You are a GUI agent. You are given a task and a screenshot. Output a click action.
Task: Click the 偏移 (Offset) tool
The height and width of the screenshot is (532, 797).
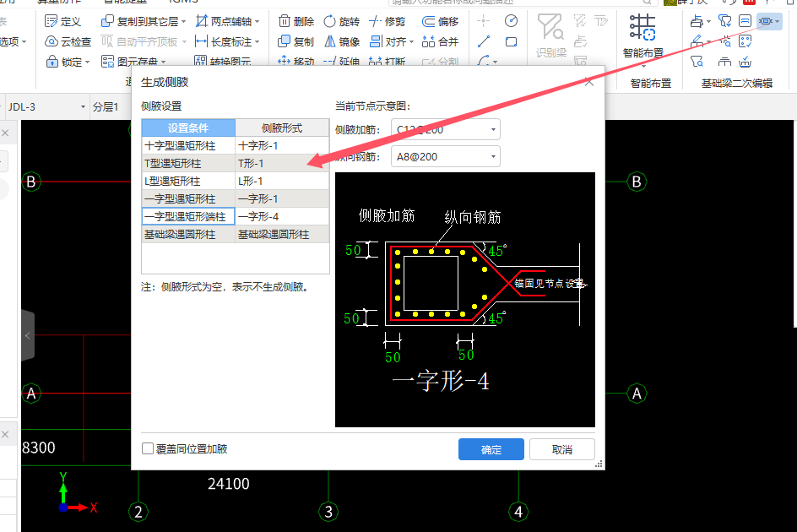click(x=440, y=21)
